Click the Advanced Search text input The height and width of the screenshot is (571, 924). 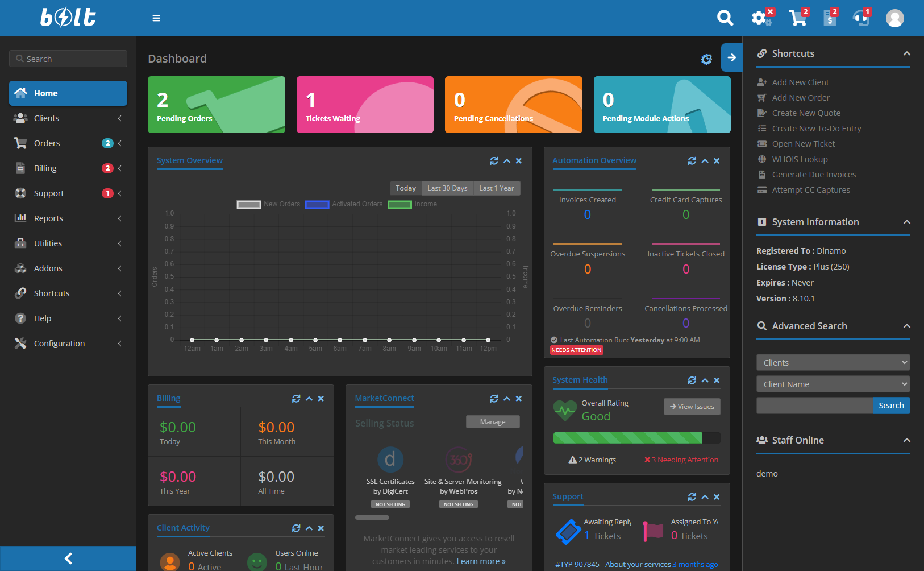(x=814, y=406)
